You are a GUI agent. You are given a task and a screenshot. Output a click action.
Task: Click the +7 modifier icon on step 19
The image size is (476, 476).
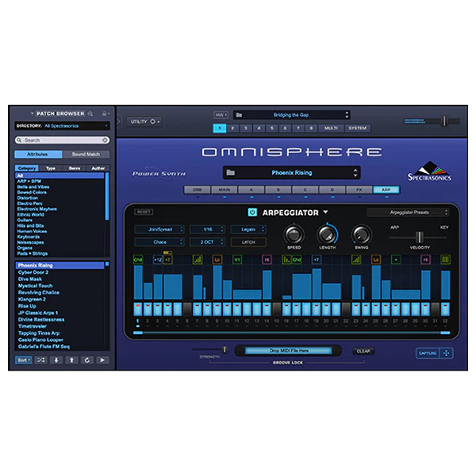(x=317, y=259)
